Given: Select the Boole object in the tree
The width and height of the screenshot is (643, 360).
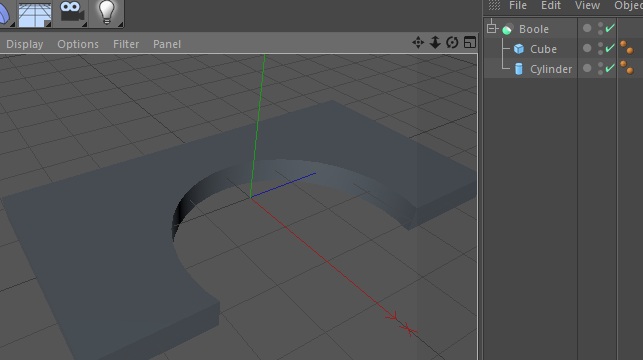Looking at the screenshot, I should click(x=534, y=29).
